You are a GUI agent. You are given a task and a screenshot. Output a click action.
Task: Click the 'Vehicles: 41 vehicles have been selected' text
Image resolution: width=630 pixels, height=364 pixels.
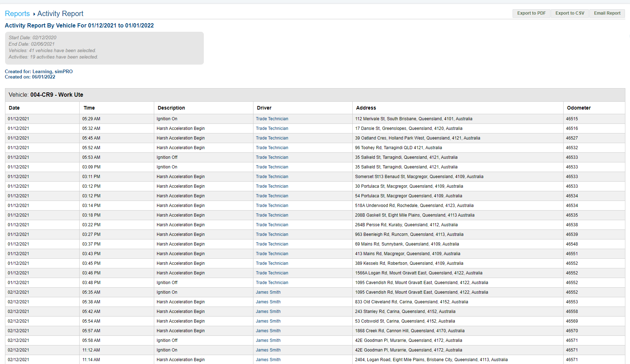(52, 51)
